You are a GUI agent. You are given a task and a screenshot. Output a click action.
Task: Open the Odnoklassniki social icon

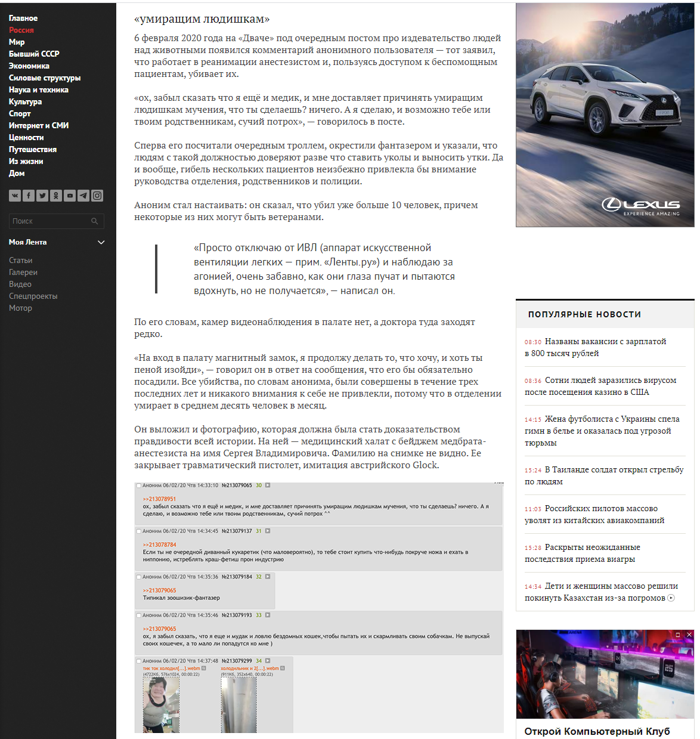click(56, 195)
